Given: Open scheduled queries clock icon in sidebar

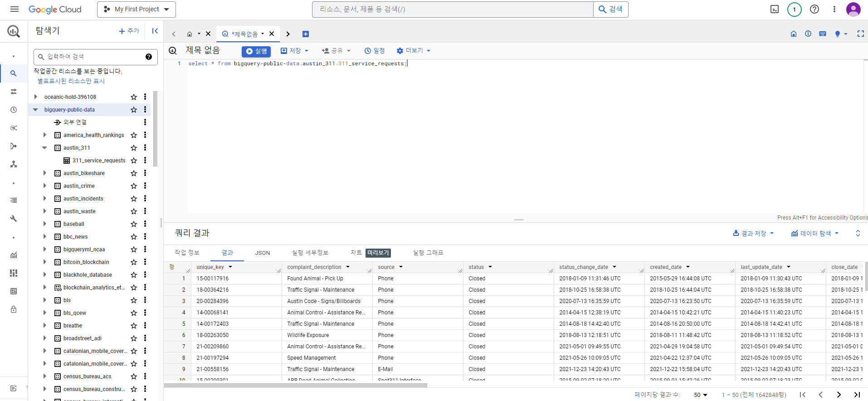Looking at the screenshot, I should [x=14, y=110].
